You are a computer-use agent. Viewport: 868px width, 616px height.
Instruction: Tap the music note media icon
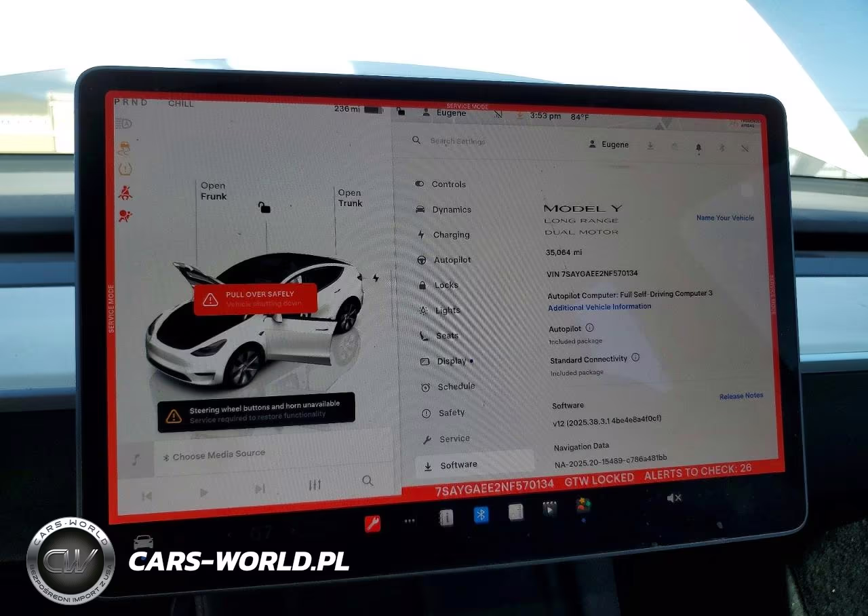[x=135, y=460]
